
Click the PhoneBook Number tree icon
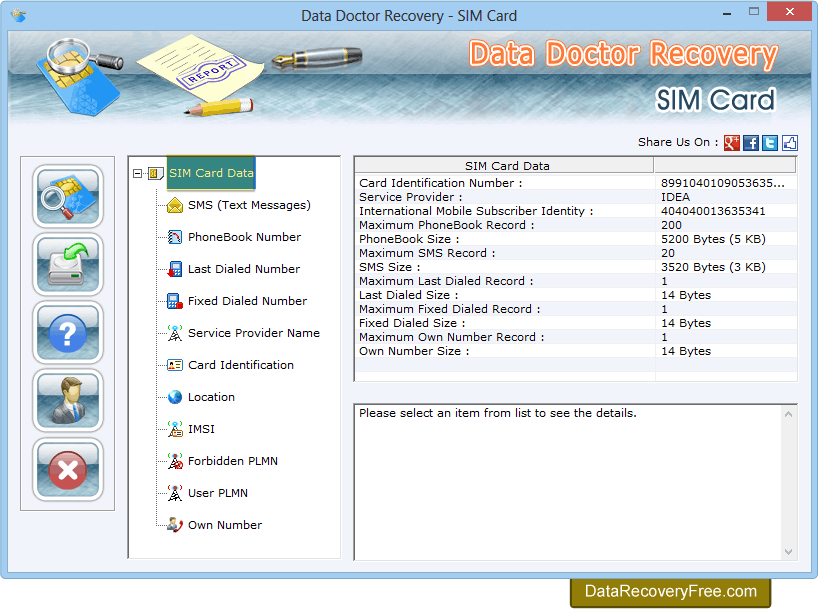click(175, 237)
